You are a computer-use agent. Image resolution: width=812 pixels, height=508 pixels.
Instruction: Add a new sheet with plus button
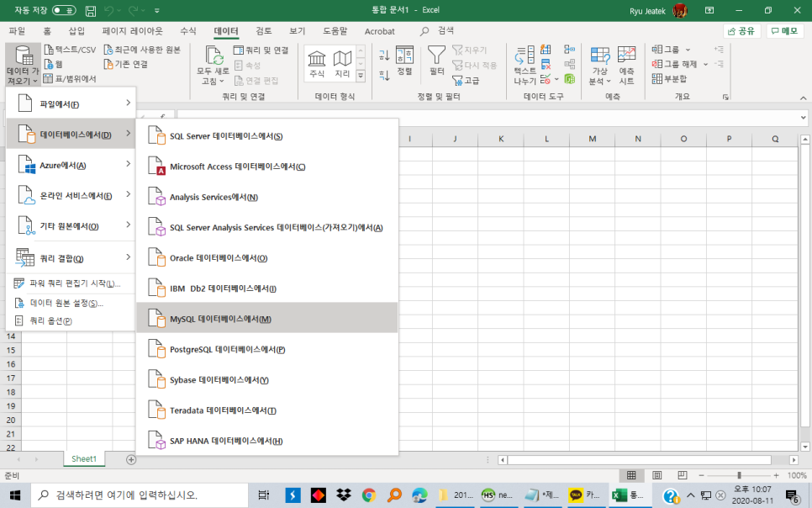coord(131,460)
